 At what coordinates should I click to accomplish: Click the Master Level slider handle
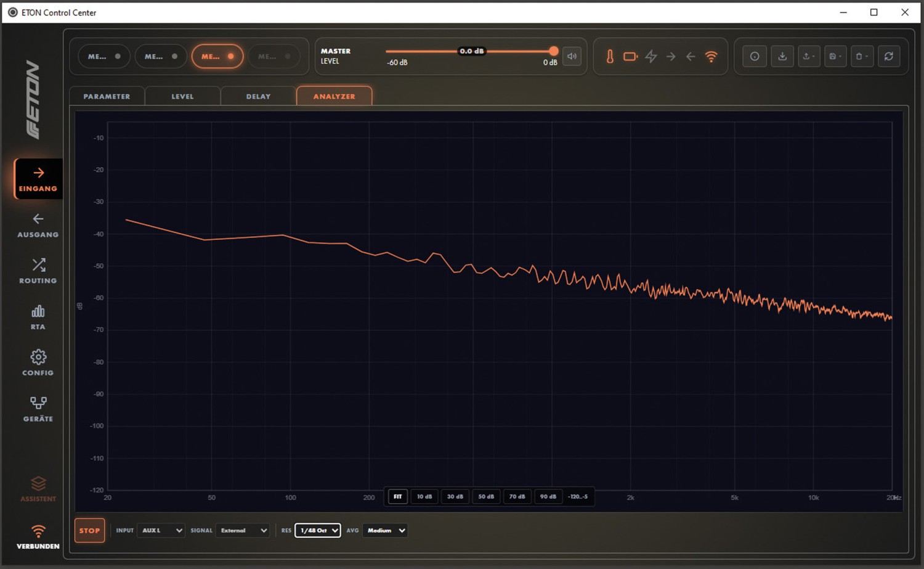(554, 51)
